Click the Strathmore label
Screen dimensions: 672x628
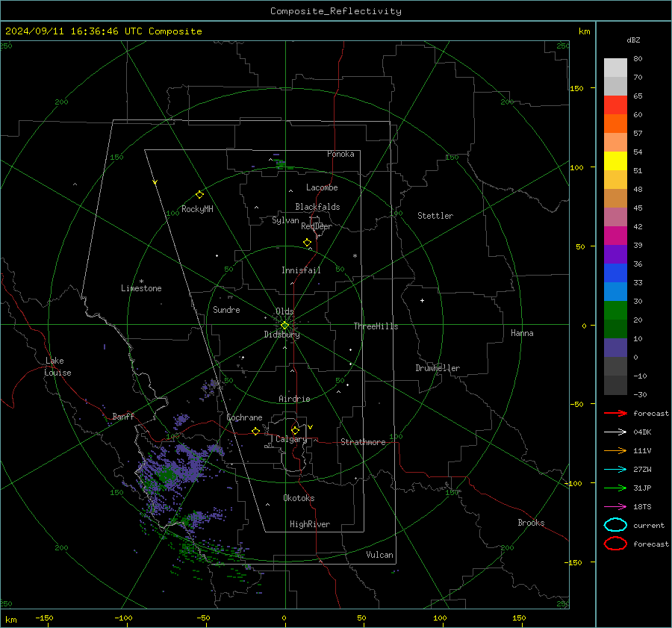click(363, 442)
